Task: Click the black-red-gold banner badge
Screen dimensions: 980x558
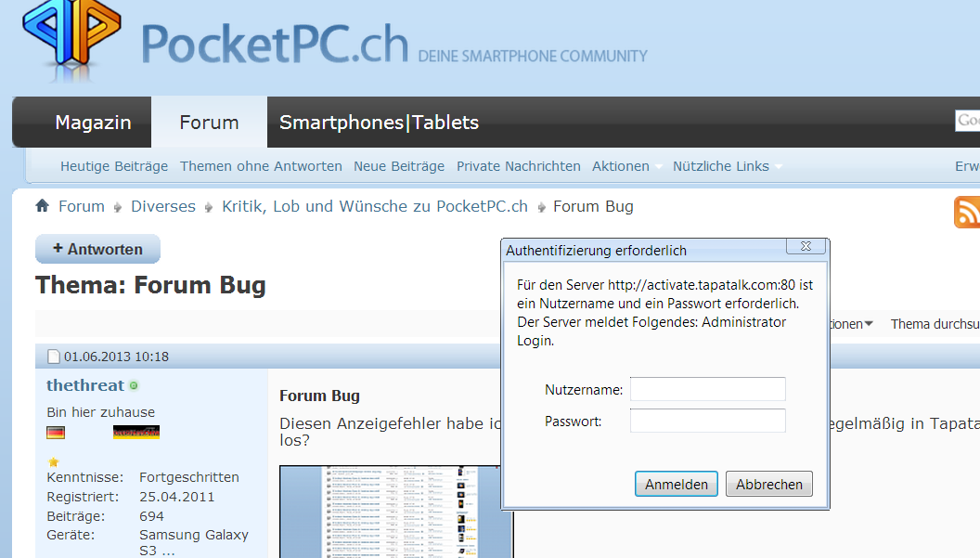Action: 136,433
